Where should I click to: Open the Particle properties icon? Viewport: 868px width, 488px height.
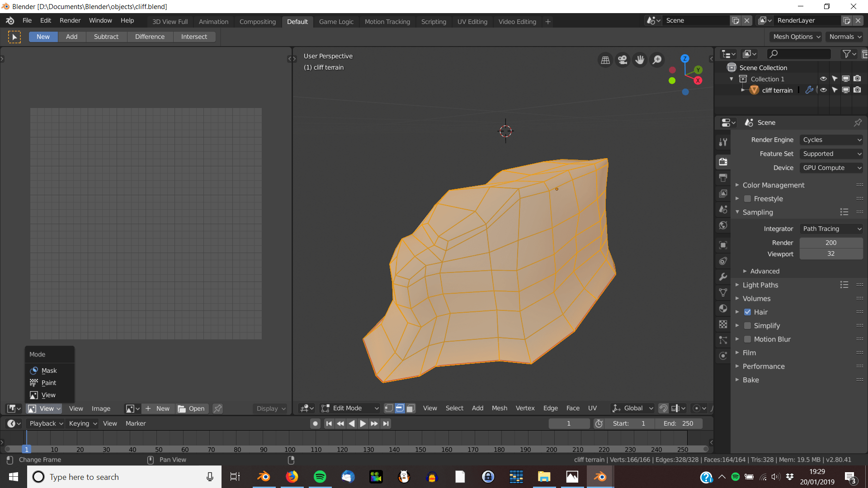[723, 340]
